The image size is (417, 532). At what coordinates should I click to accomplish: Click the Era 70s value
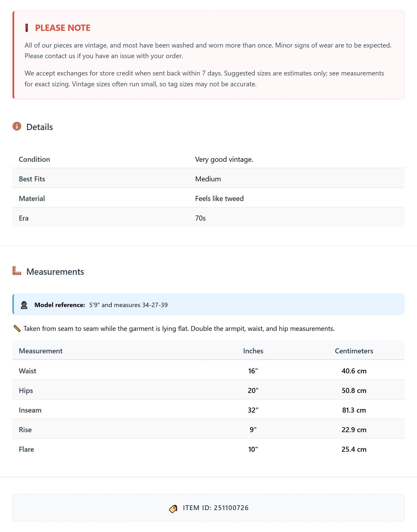tap(200, 218)
